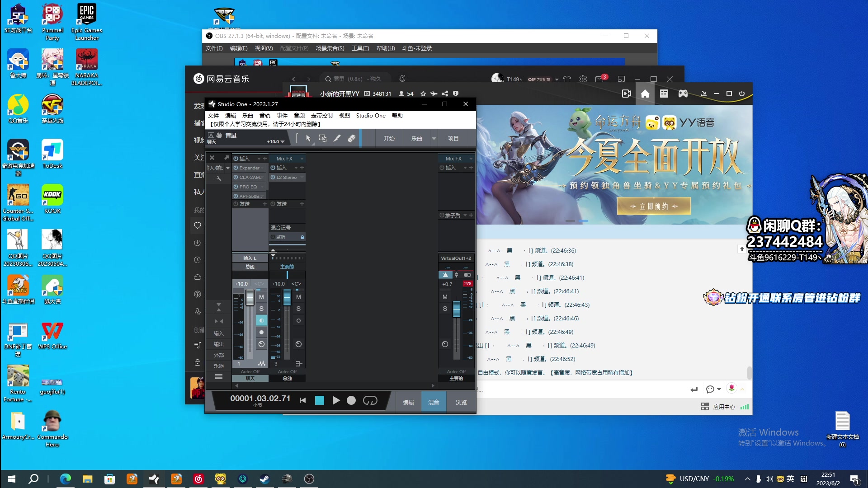Image resolution: width=868 pixels, height=488 pixels.
Task: Mute the 聊天 channel
Action: tap(261, 297)
